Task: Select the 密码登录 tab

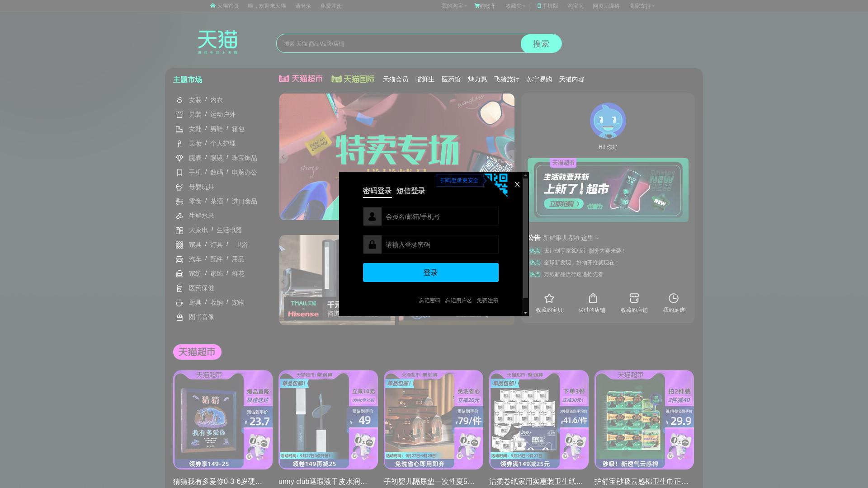Action: (377, 191)
